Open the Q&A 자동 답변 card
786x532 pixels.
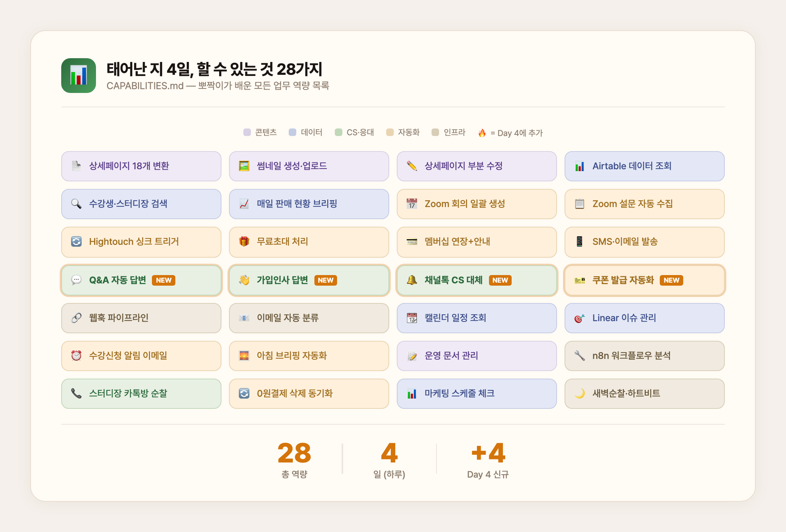141,280
